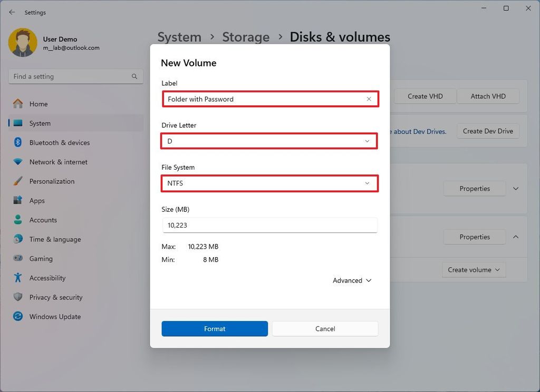Navigate to System via breadcrumb
Image resolution: width=540 pixels, height=392 pixels.
tap(179, 37)
